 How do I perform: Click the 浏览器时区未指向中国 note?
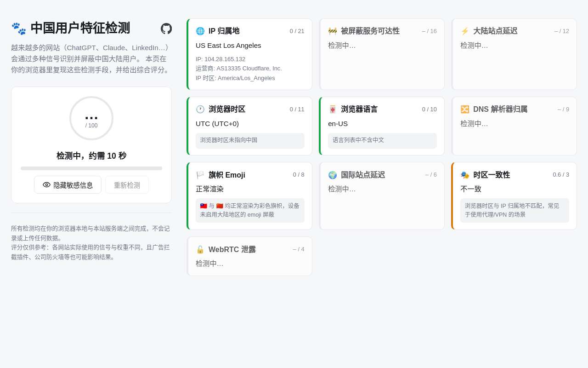(250, 141)
